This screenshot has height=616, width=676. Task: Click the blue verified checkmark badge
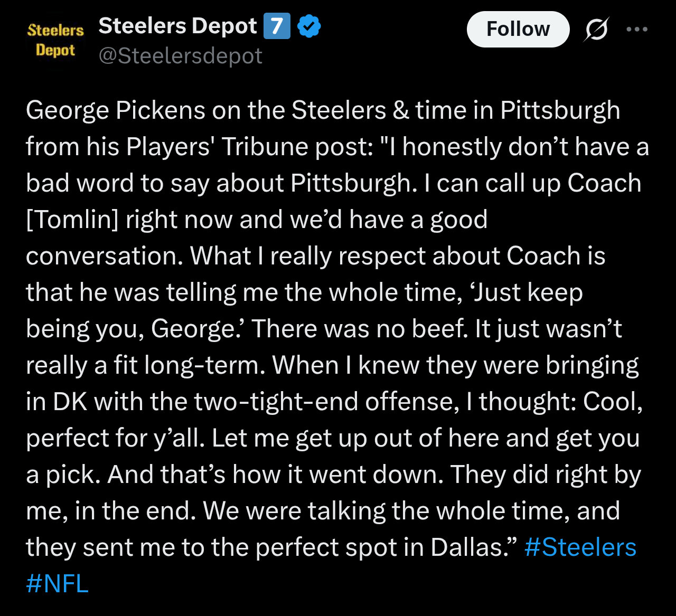[x=309, y=26]
